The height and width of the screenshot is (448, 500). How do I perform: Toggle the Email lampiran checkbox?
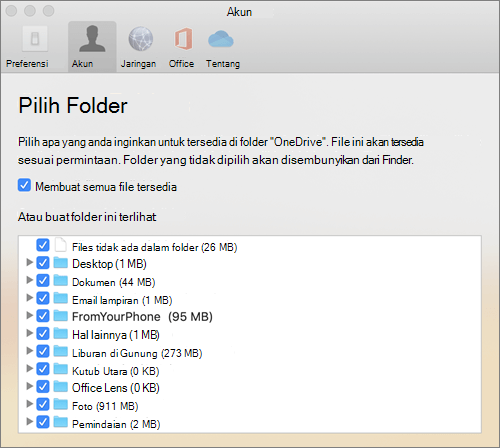pyautogui.click(x=43, y=298)
